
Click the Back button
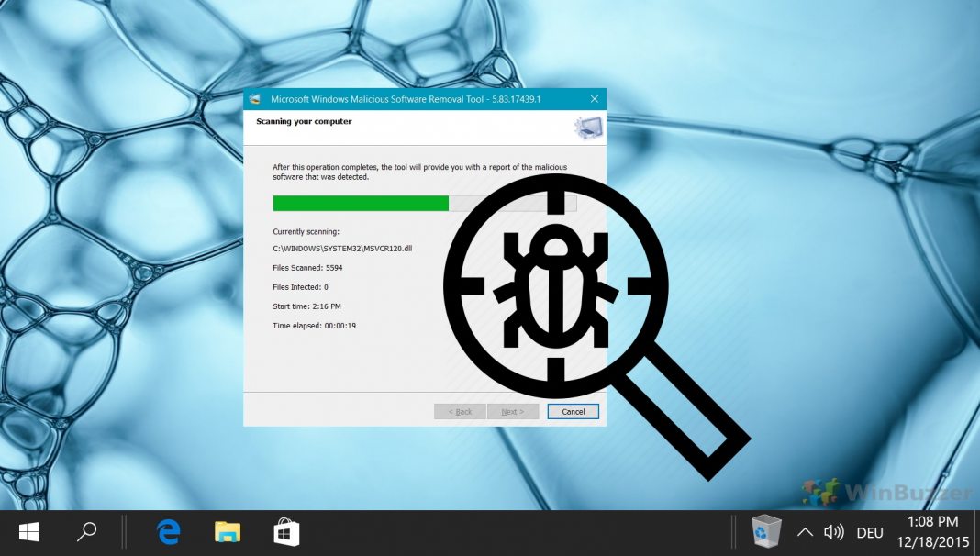click(459, 411)
